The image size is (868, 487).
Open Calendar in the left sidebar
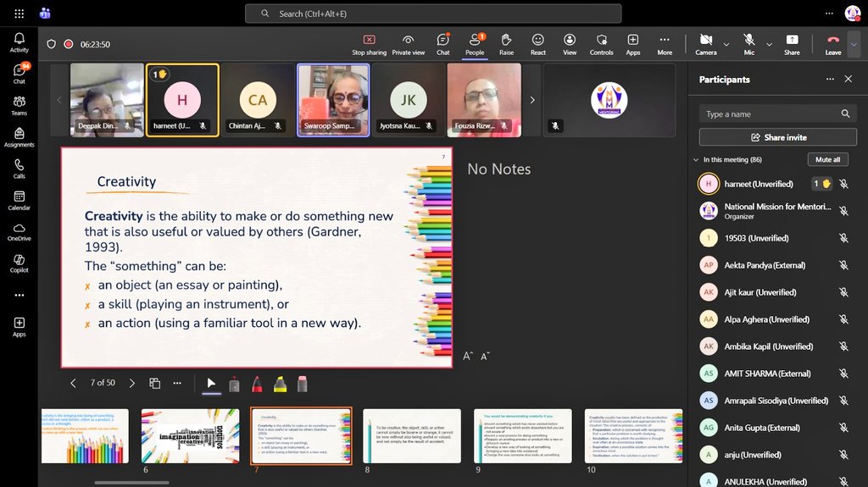point(19,200)
